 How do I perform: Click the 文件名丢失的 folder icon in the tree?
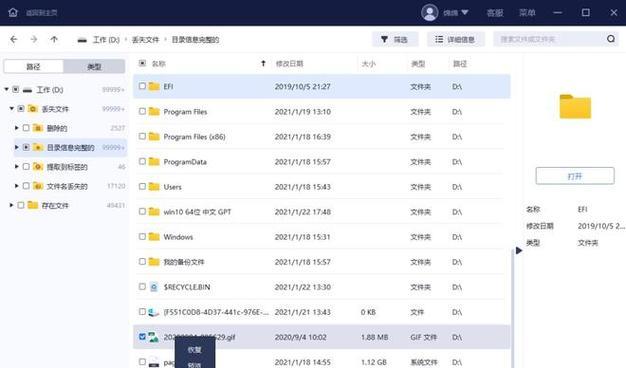tap(38, 186)
